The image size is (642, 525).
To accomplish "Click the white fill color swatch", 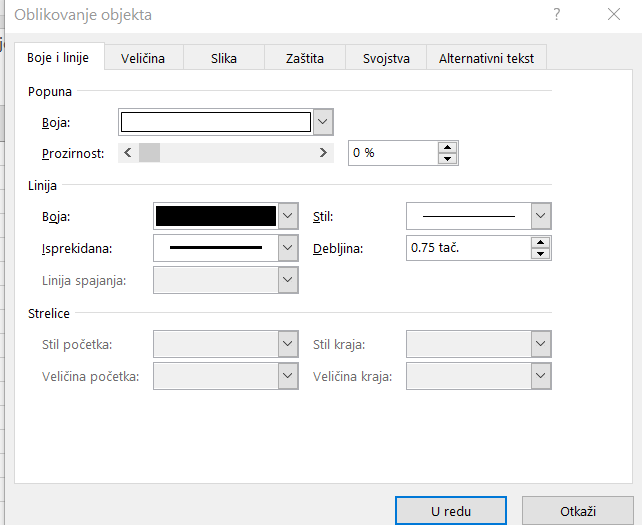I will pyautogui.click(x=216, y=122).
